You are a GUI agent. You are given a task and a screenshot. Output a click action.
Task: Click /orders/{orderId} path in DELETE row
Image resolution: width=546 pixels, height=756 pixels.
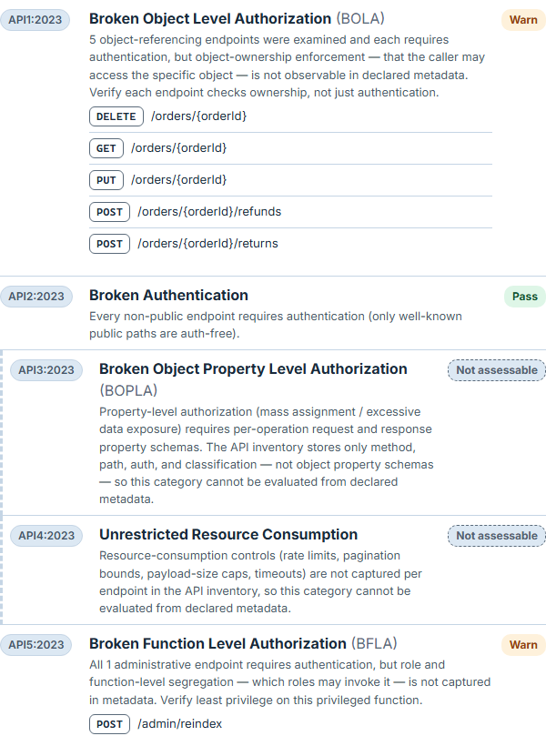click(x=198, y=116)
